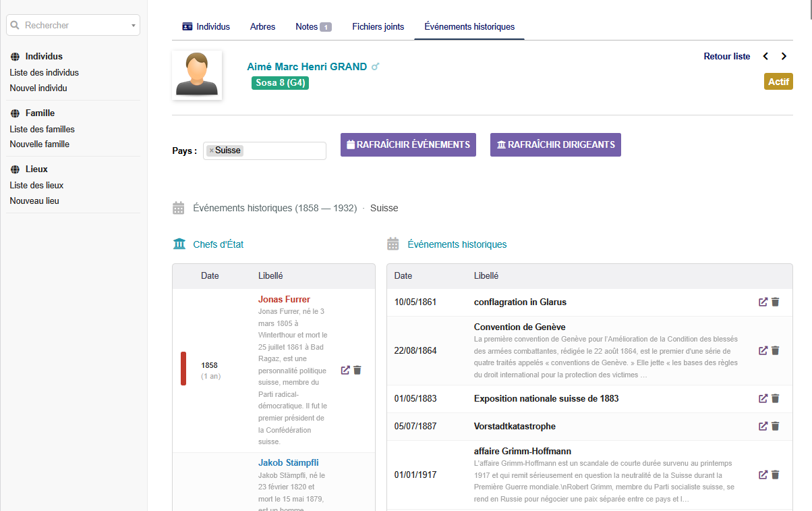The image size is (812, 511).
Task: Delete the Vorstadtkatastrophe event
Action: tap(776, 426)
